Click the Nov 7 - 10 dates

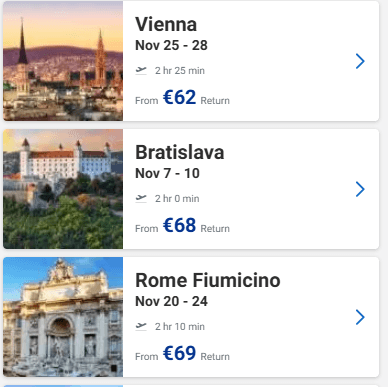[x=167, y=173]
